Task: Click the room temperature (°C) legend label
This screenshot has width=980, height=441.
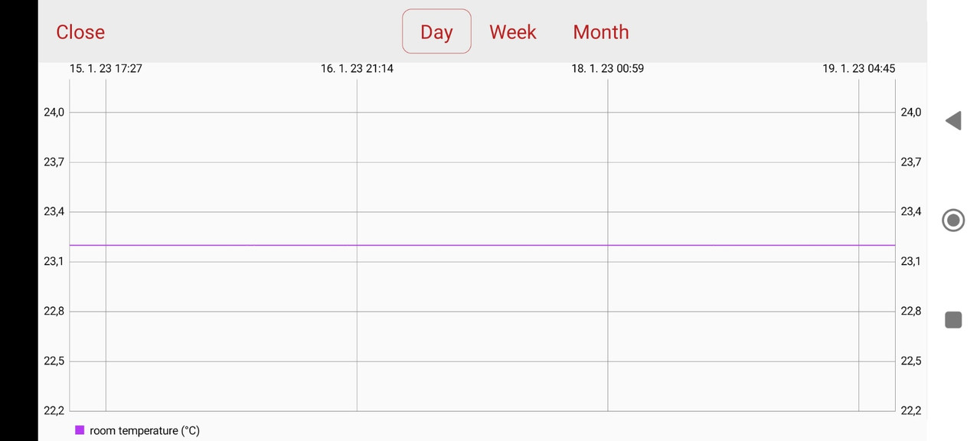Action: click(x=145, y=431)
